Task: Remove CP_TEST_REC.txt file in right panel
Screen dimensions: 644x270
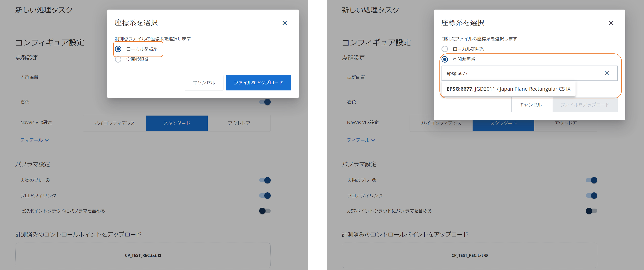Action: point(486,255)
